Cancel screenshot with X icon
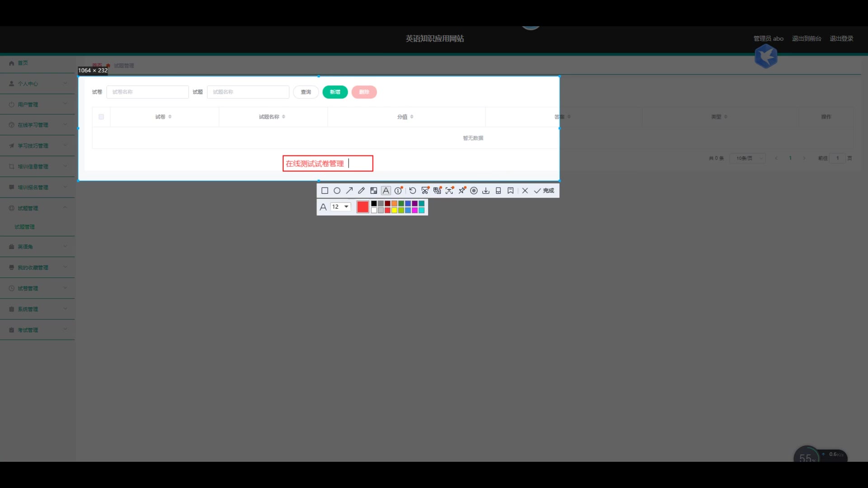Image resolution: width=868 pixels, height=488 pixels. click(x=525, y=191)
